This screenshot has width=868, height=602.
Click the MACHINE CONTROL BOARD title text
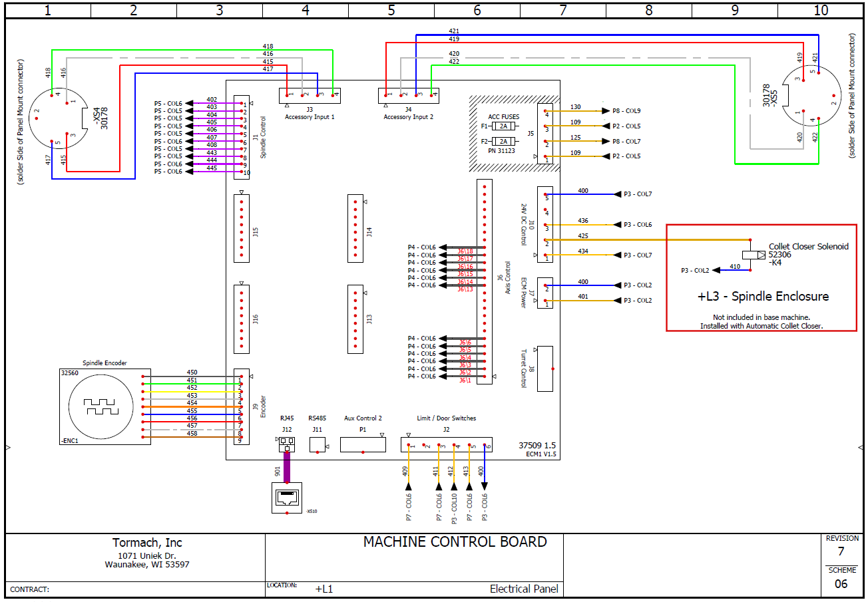coord(455,541)
